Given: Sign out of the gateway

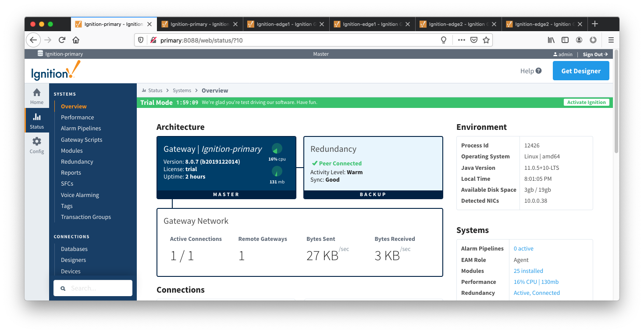Looking at the screenshot, I should [595, 54].
